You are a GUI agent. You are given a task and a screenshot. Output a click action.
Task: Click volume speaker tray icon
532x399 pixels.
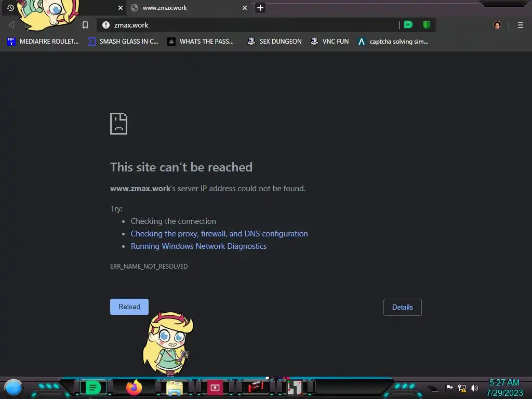pyautogui.click(x=474, y=388)
